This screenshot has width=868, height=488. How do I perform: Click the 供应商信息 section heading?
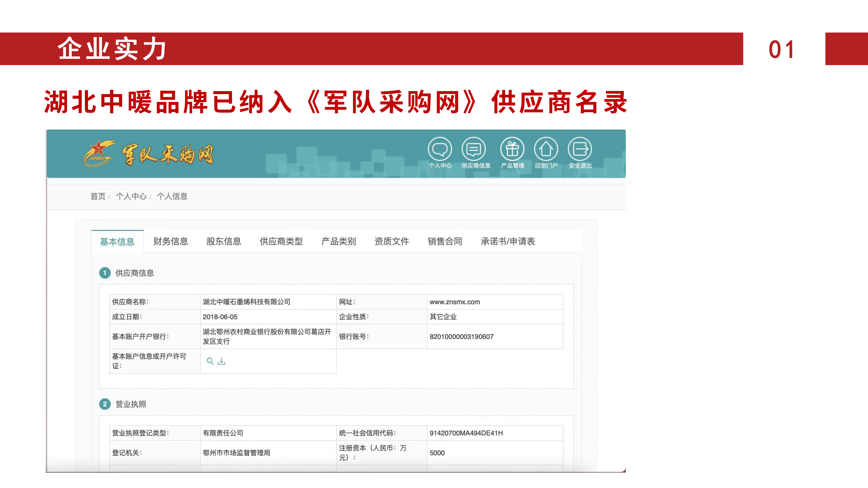(x=135, y=273)
